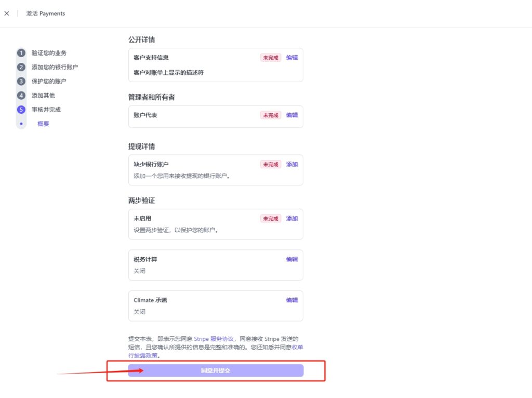Image resolution: width=532 pixels, height=398 pixels.
Task: Click the 客户对账单上显示的描述符 text
Action: [x=169, y=73]
